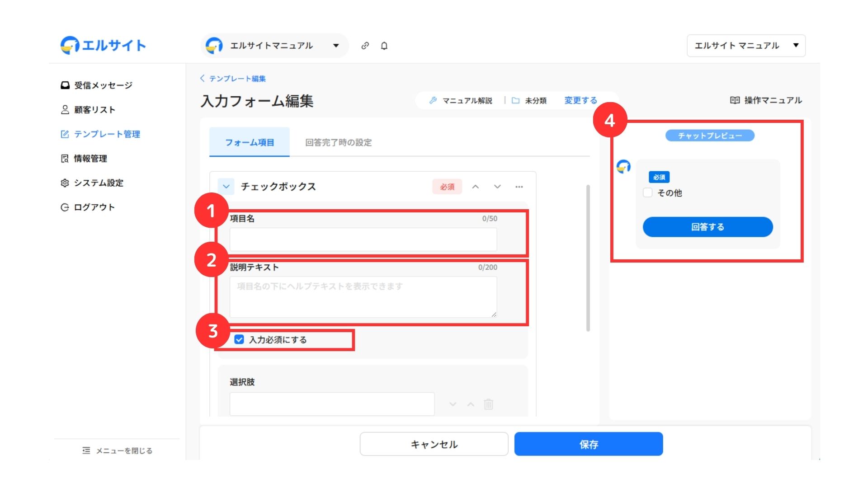Click the form list vertical scrollbar
The width and height of the screenshot is (868, 488).
click(588, 258)
